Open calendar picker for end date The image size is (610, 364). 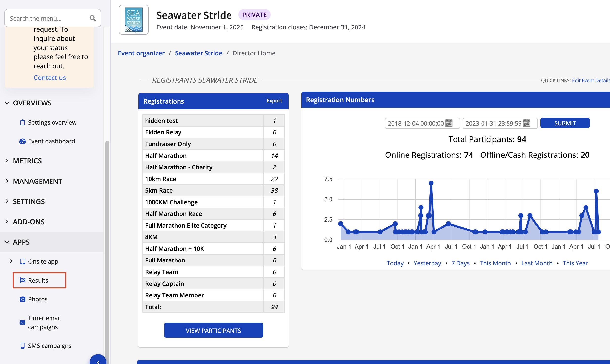coord(527,123)
